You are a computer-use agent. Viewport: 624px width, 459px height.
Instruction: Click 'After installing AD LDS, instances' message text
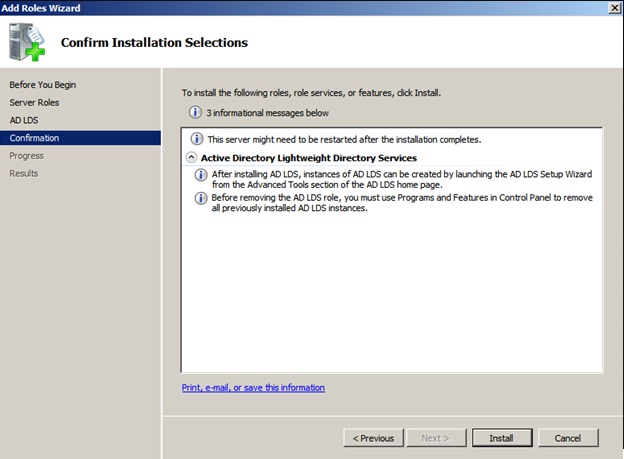[402, 179]
